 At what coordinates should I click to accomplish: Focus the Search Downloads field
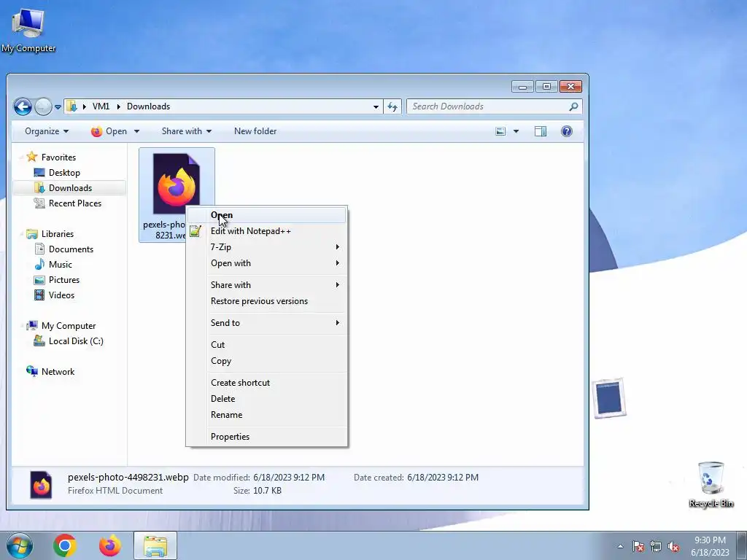(494, 106)
